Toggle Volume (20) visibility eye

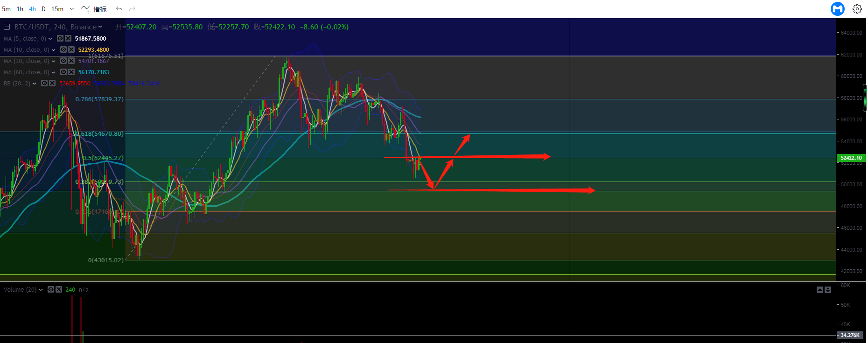click(x=51, y=289)
